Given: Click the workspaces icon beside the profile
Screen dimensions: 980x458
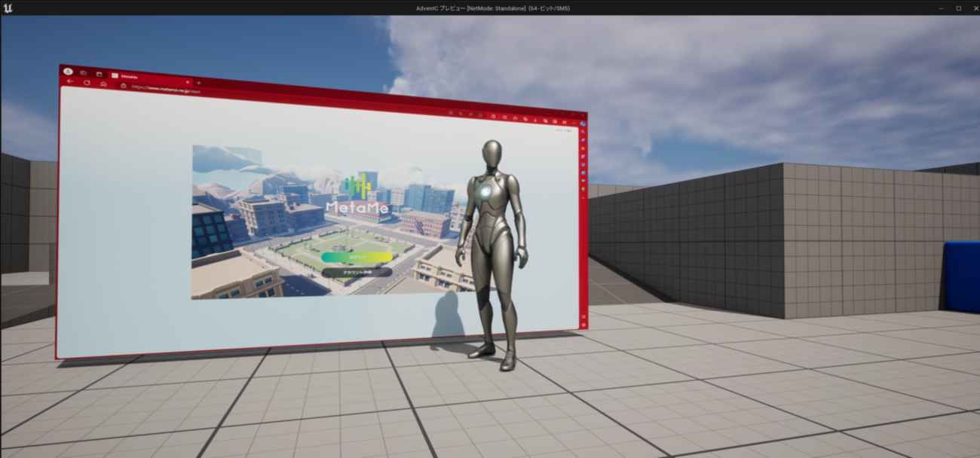Looking at the screenshot, I should [x=83, y=72].
